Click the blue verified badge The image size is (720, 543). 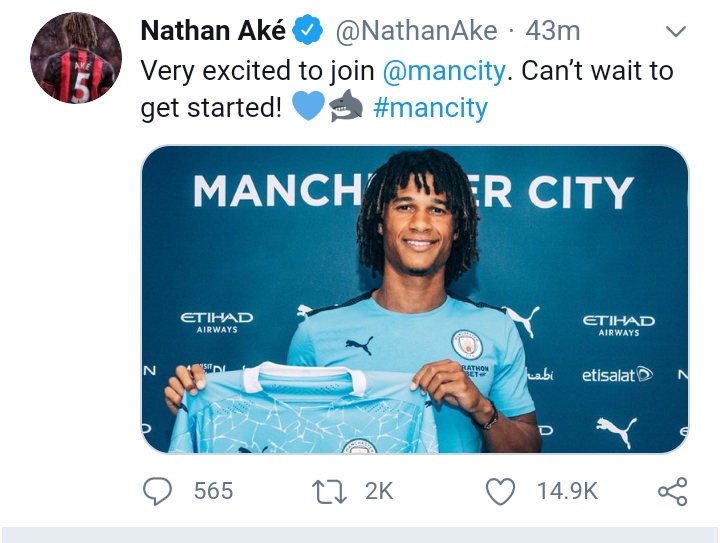click(308, 31)
